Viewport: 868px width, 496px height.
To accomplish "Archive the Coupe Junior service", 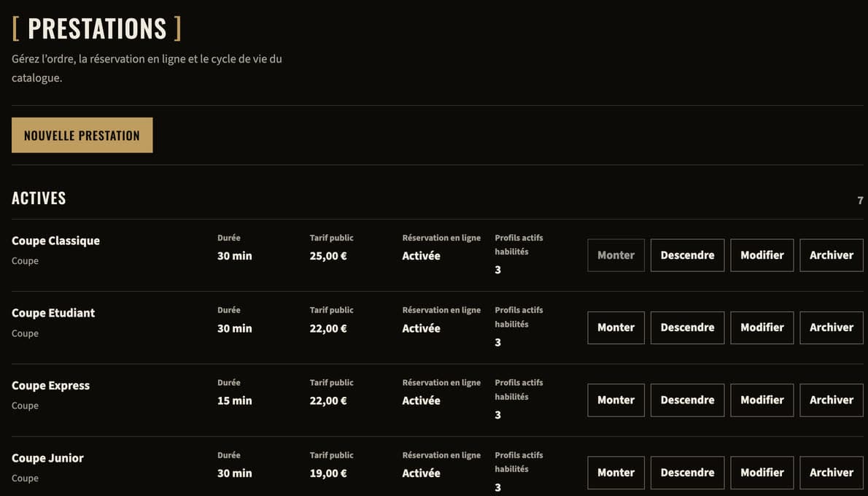I will pyautogui.click(x=832, y=473).
